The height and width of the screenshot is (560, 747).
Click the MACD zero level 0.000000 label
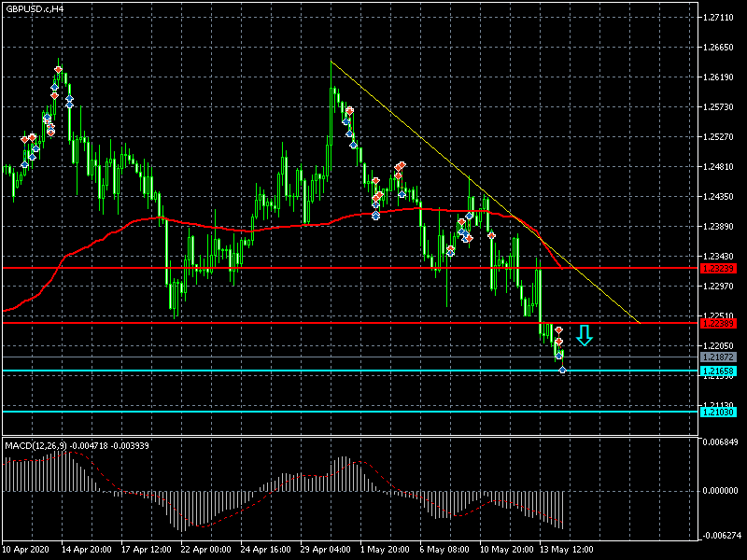point(720,490)
